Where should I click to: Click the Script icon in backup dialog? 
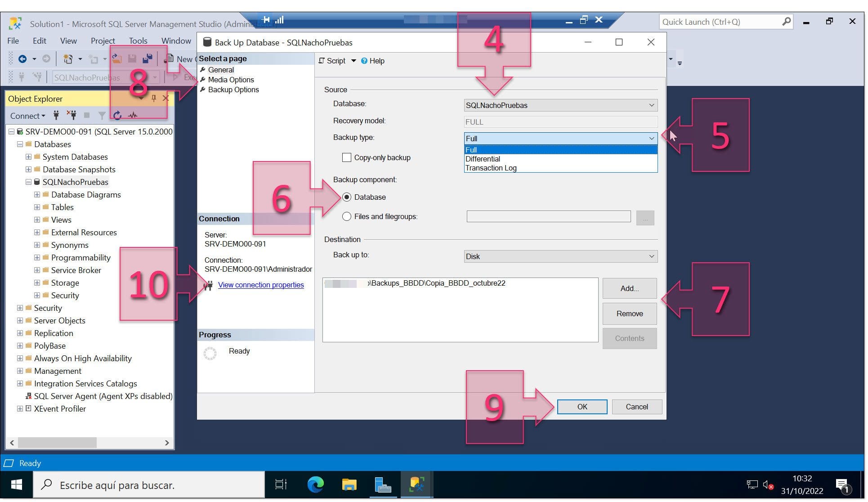point(321,61)
